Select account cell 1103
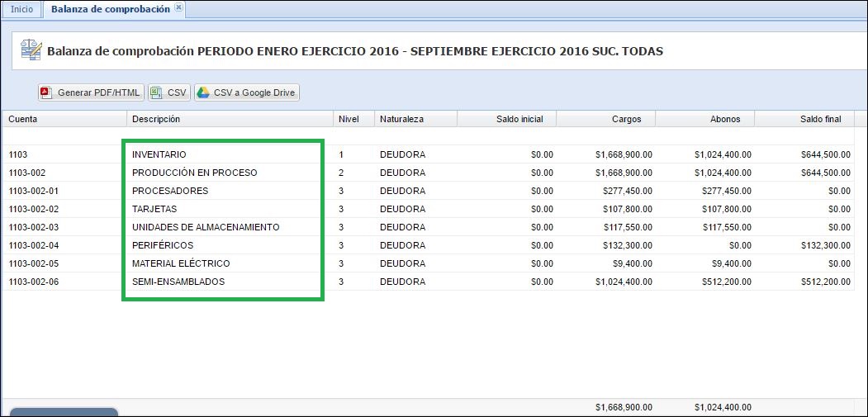 17,154
